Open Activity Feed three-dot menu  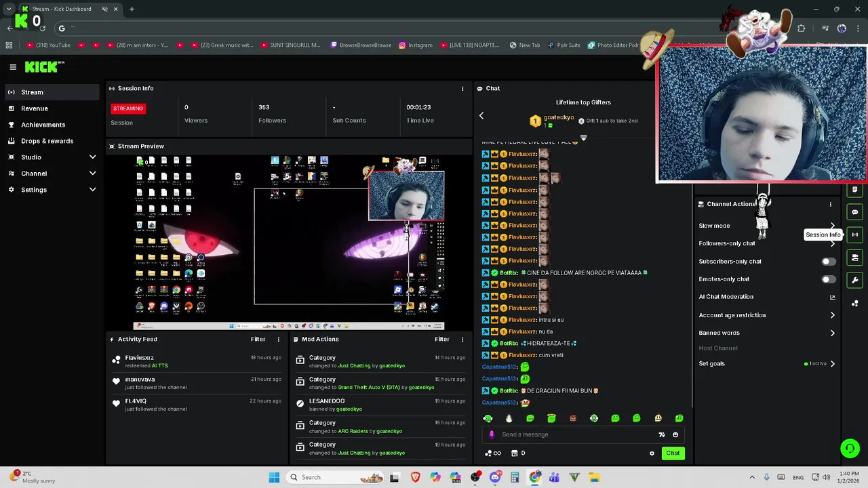pyautogui.click(x=278, y=339)
